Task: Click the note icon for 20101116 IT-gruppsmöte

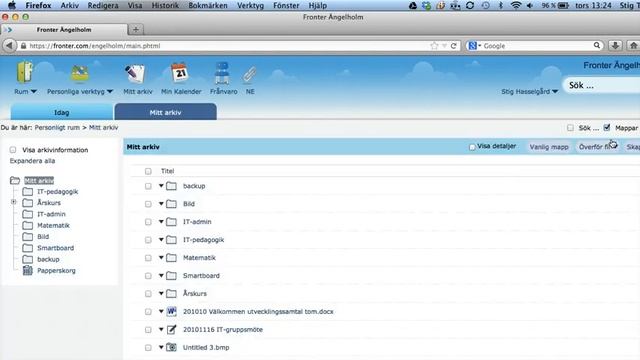Action: (x=172, y=329)
